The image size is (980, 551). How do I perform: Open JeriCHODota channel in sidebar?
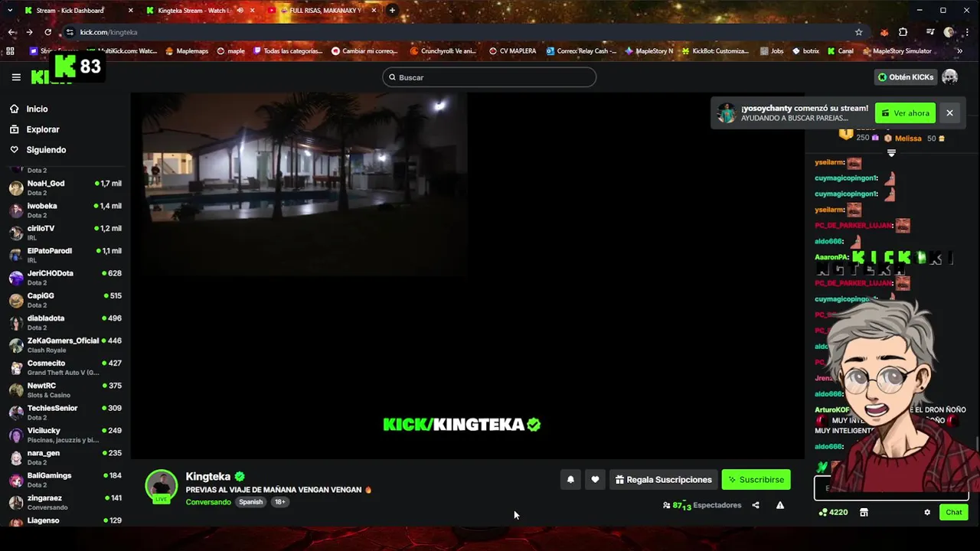coord(65,278)
